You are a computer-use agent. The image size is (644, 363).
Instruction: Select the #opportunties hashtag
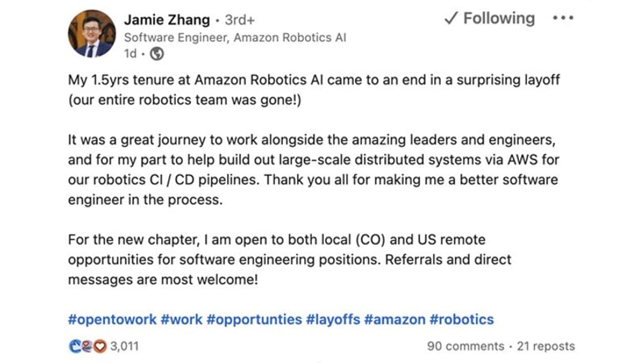coord(254,319)
